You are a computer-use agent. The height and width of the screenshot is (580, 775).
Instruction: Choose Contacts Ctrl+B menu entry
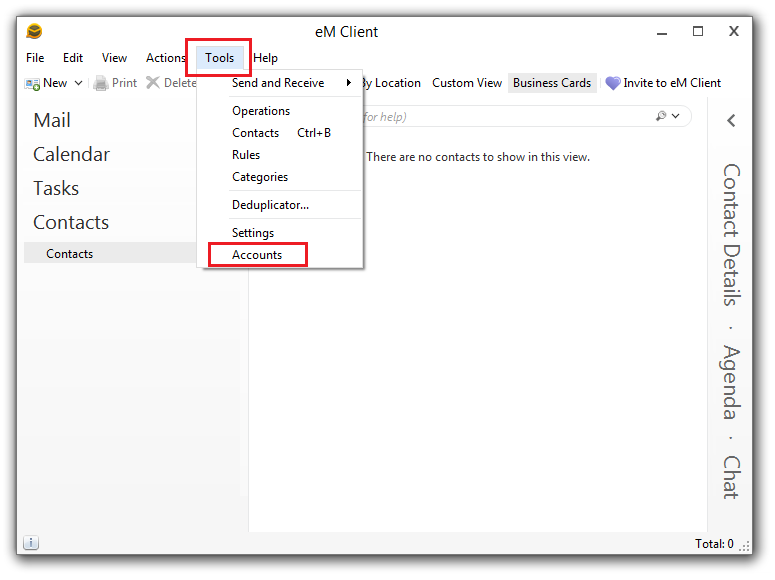280,133
